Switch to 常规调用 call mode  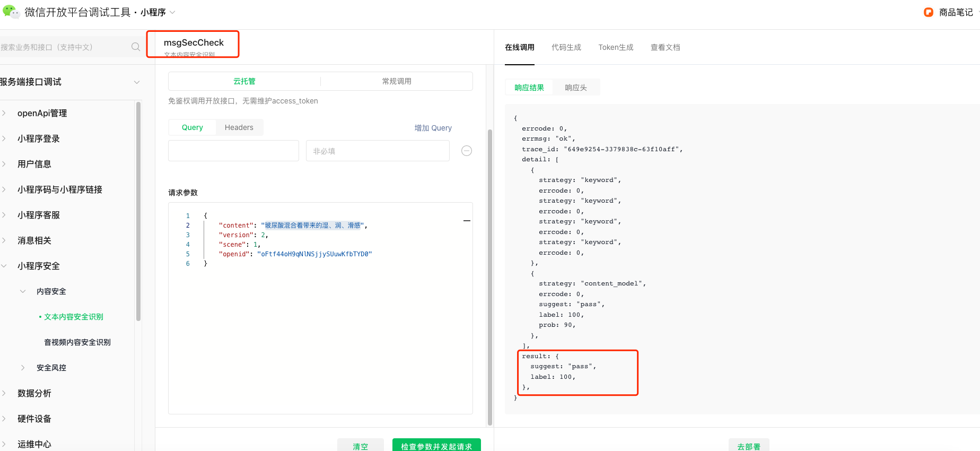(397, 81)
